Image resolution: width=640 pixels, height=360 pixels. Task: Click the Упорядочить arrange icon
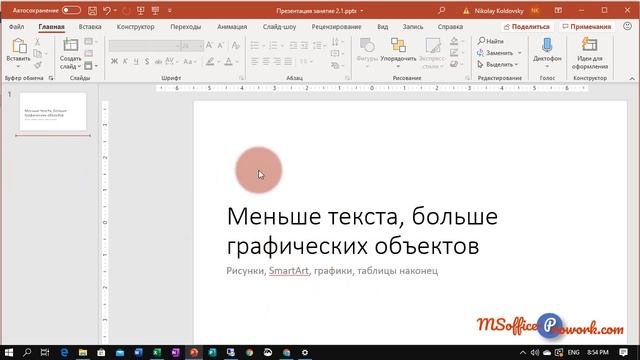(x=398, y=45)
